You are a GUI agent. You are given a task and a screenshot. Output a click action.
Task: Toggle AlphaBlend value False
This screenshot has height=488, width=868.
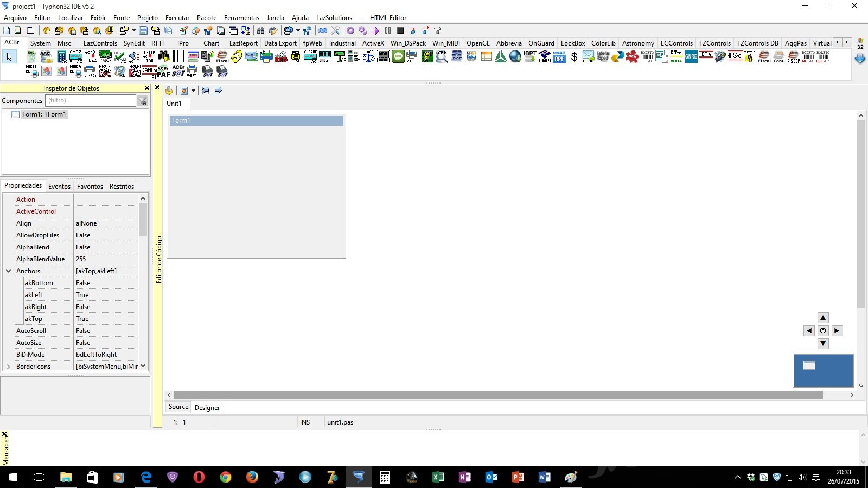pyautogui.click(x=106, y=247)
